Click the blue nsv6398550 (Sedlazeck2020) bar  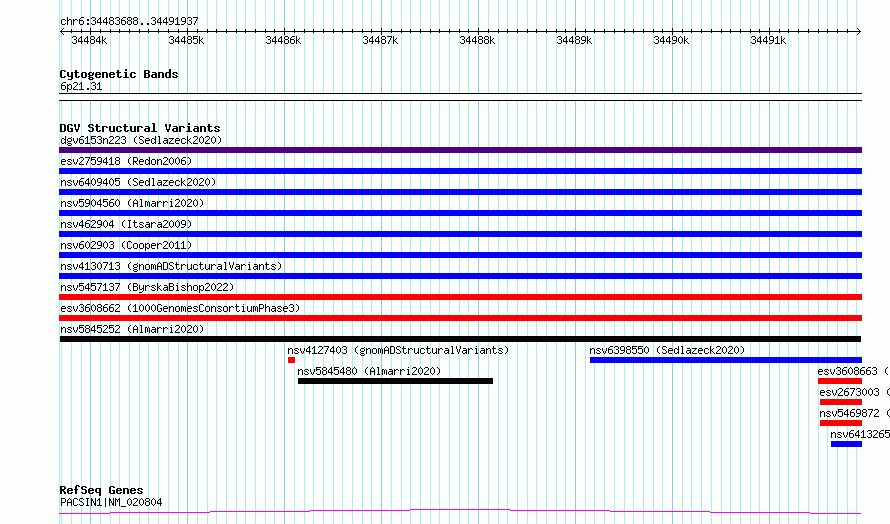point(726,360)
